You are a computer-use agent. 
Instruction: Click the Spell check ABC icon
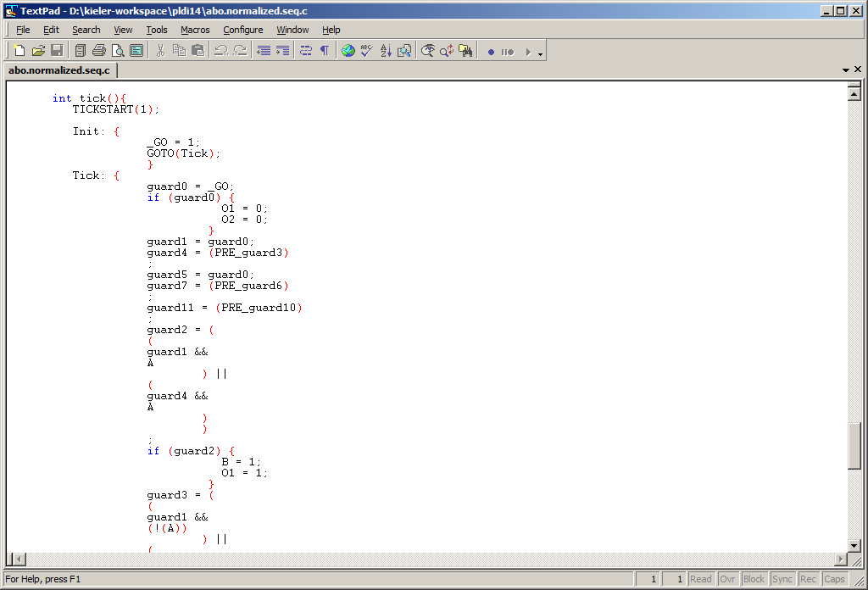[366, 51]
